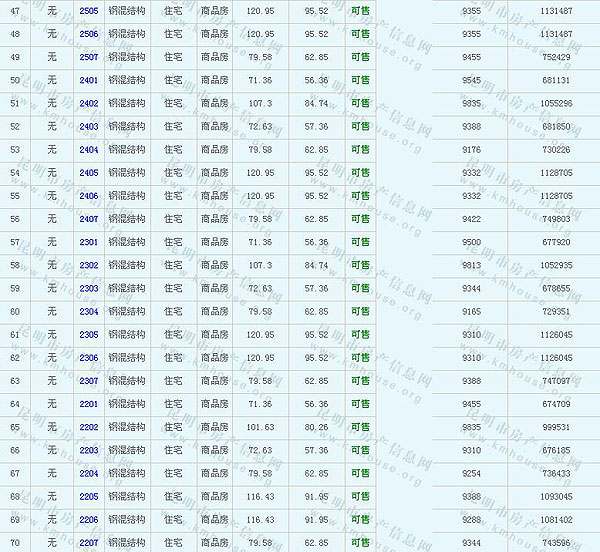The width and height of the screenshot is (600, 552).
Task: Click the 101.63 area cell
Action: (260, 427)
